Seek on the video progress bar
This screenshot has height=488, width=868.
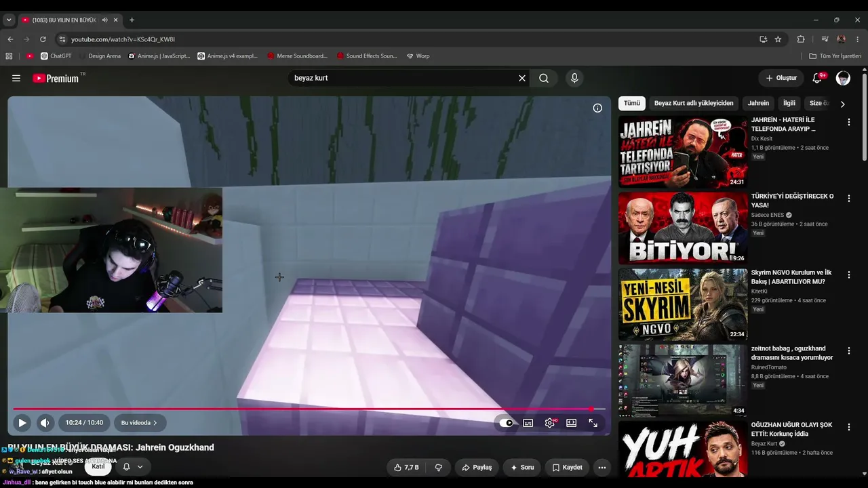[309, 409]
